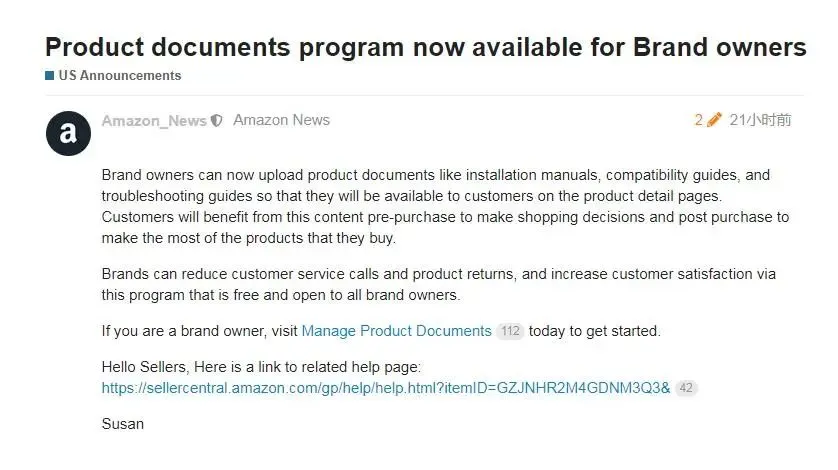Click the 42 click-count badge
Viewport: 838px width, 470px height.
686,388
